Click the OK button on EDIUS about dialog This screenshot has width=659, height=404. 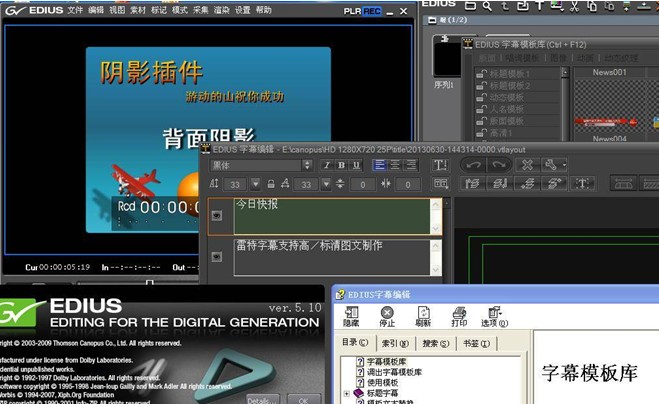coord(303,400)
